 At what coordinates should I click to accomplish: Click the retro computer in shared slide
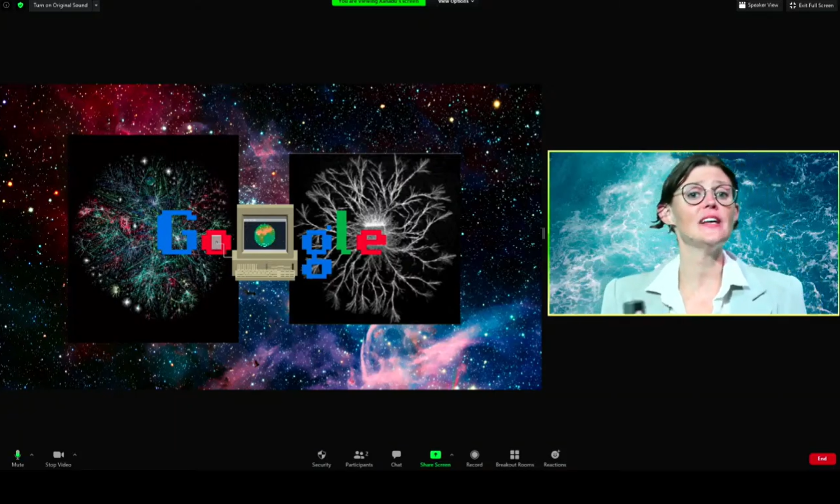(x=265, y=242)
